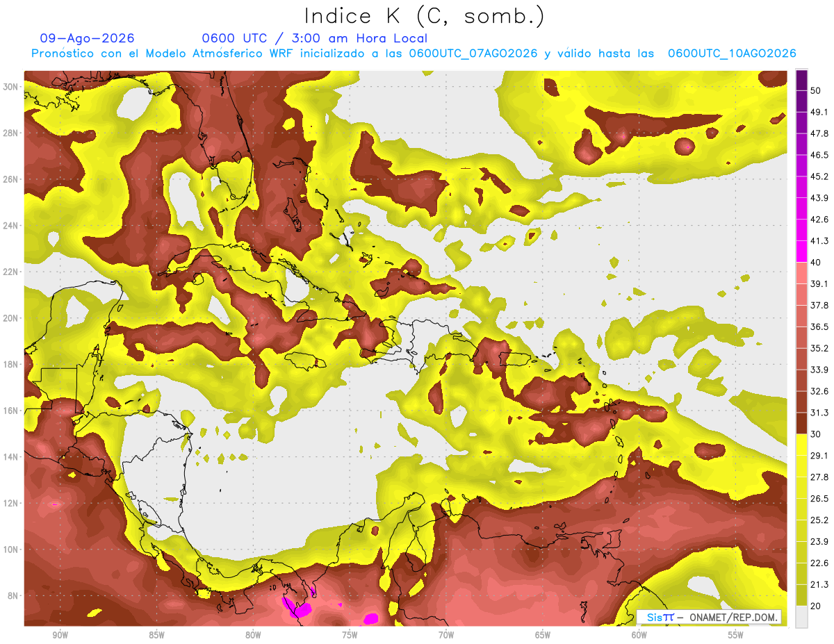The height and width of the screenshot is (644, 834).
Task: Click the longitude label '75W'
Action: coord(350,635)
